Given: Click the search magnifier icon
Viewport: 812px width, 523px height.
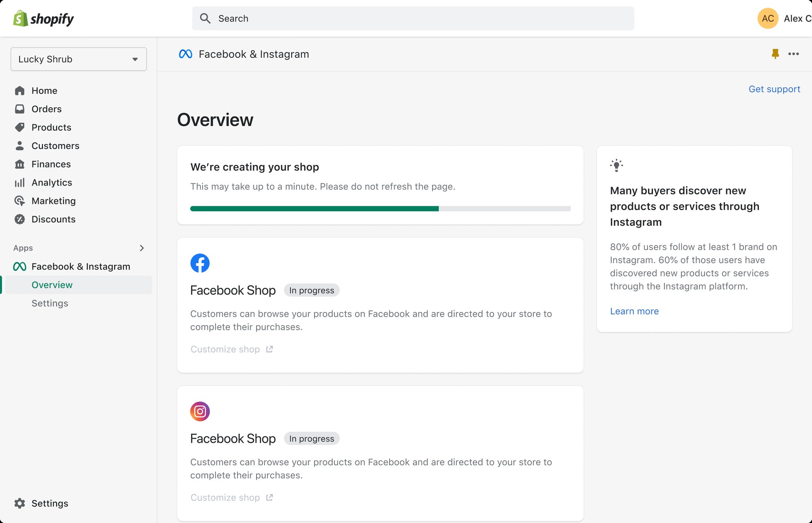Looking at the screenshot, I should click(205, 18).
